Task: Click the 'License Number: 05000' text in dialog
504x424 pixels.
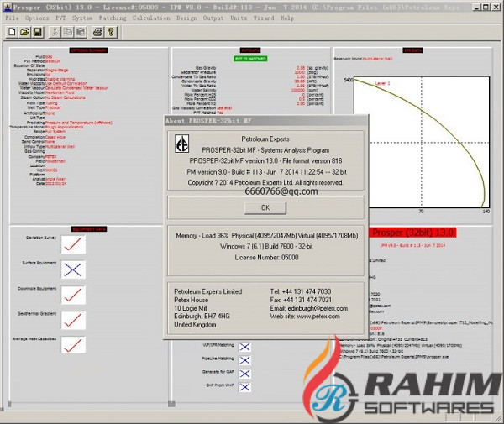Action: click(266, 257)
